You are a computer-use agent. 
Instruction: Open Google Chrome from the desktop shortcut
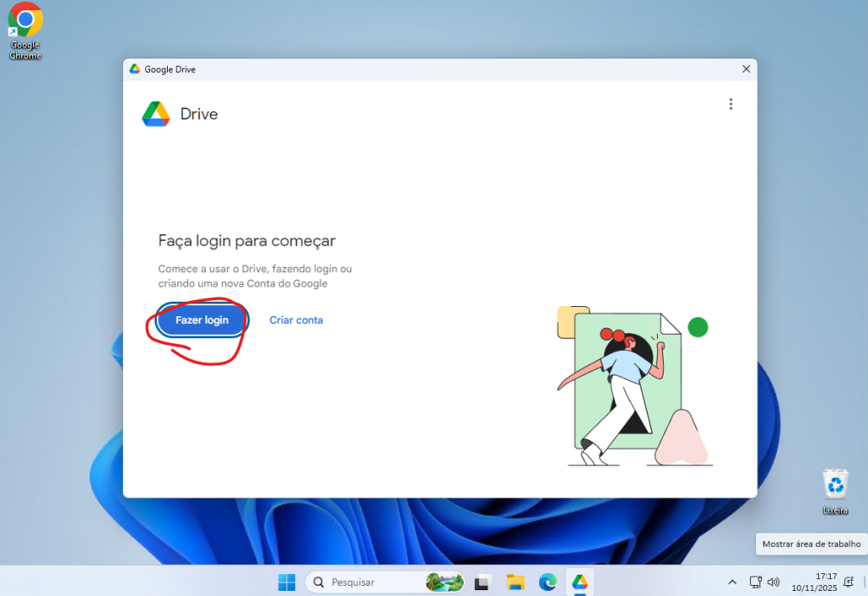25,31
